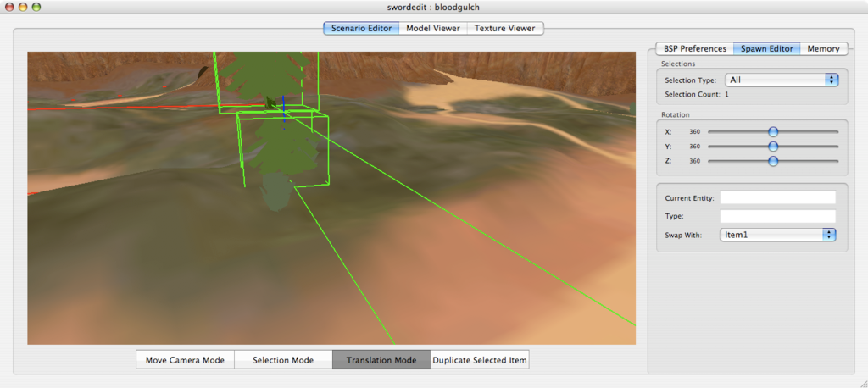Click Duplicate Selected Item button
This screenshot has height=388, width=868.
point(480,360)
